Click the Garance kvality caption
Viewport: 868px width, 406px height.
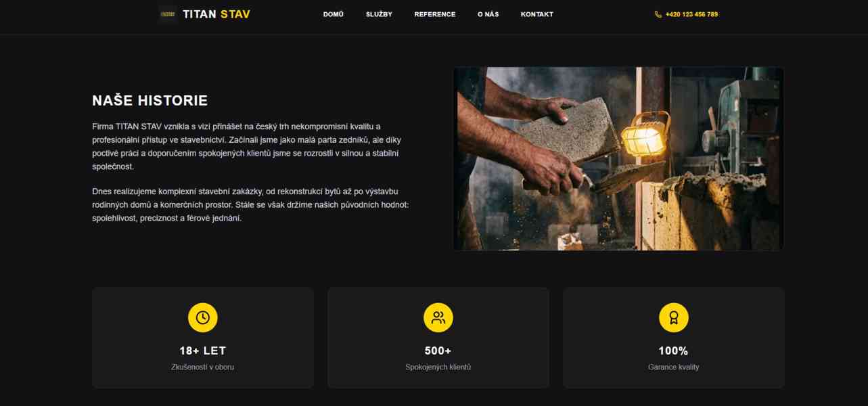[674, 367]
